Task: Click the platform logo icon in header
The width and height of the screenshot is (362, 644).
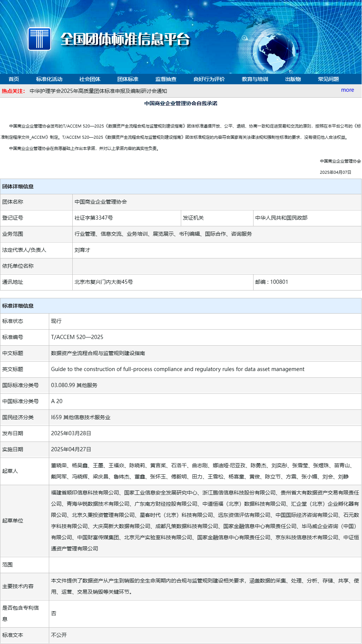Action: point(39,39)
